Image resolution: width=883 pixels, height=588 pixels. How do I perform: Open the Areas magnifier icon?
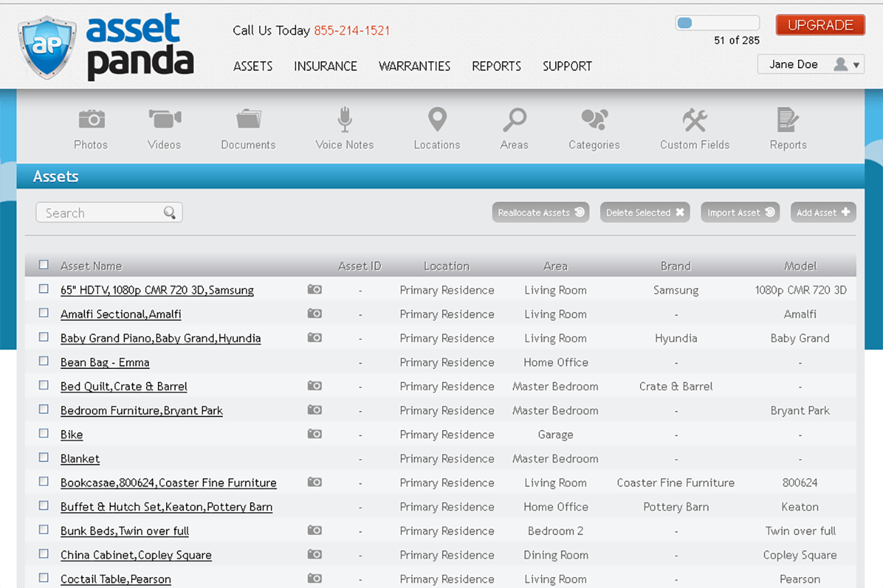(514, 119)
